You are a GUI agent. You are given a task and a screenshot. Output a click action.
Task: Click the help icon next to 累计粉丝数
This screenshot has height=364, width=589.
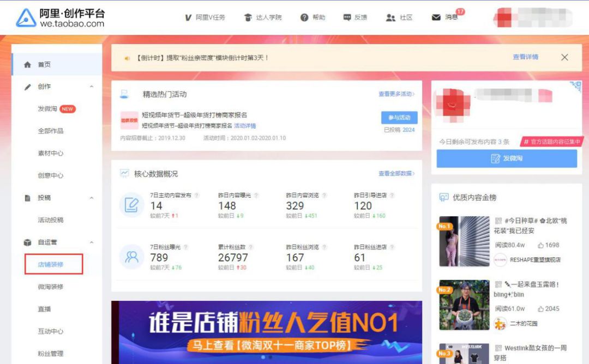[250, 247]
